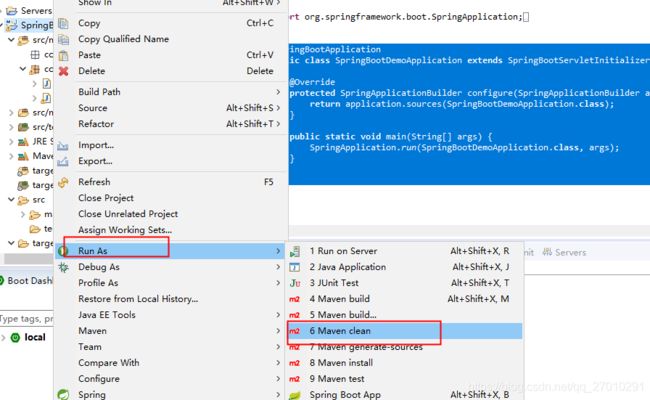The image size is (650, 400).
Task: Collapse the src folder node
Action: [x=12, y=200]
